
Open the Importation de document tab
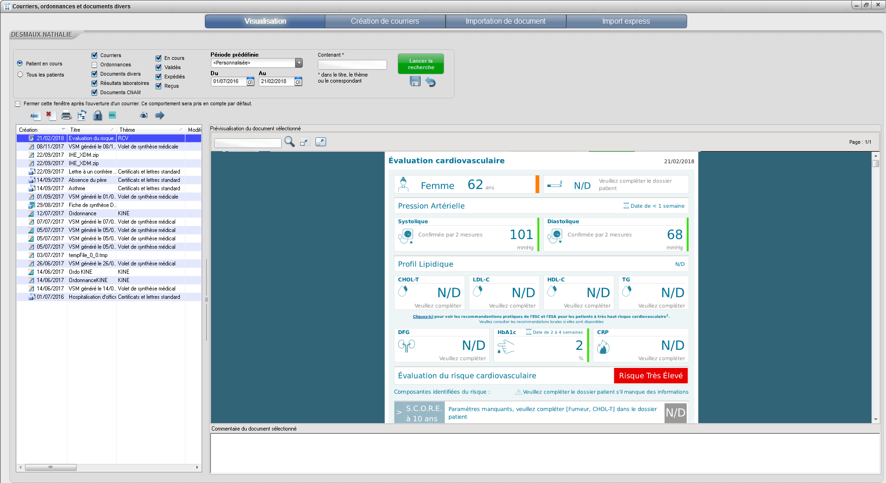coord(505,21)
